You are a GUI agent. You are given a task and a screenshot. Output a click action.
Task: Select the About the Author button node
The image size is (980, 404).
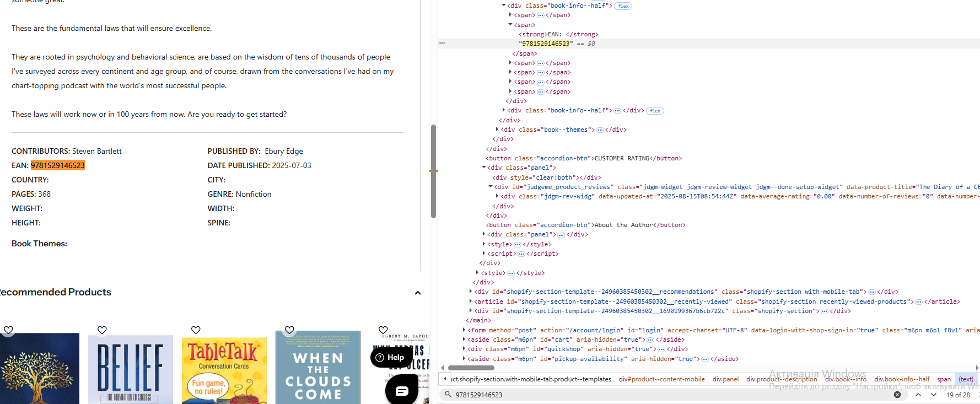[x=585, y=225]
